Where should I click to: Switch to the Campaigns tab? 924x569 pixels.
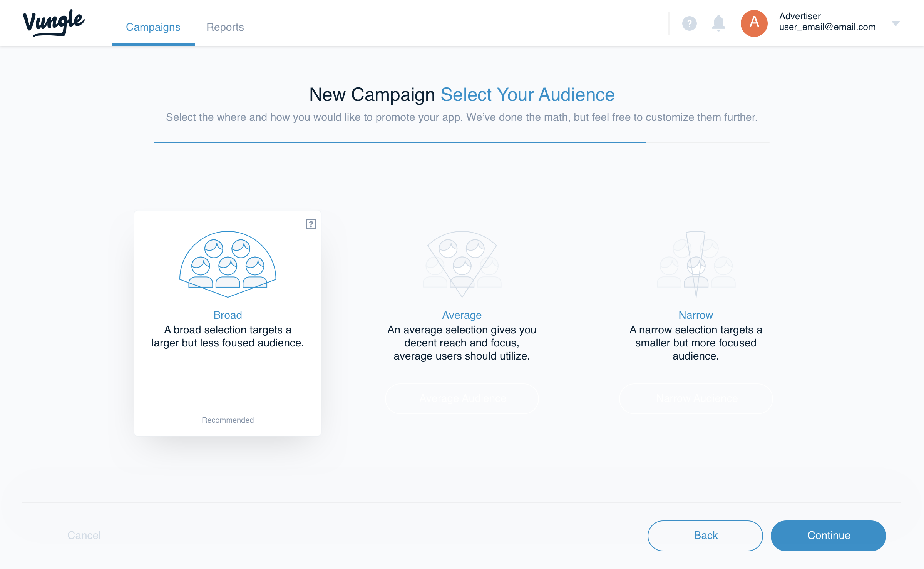coord(153,27)
